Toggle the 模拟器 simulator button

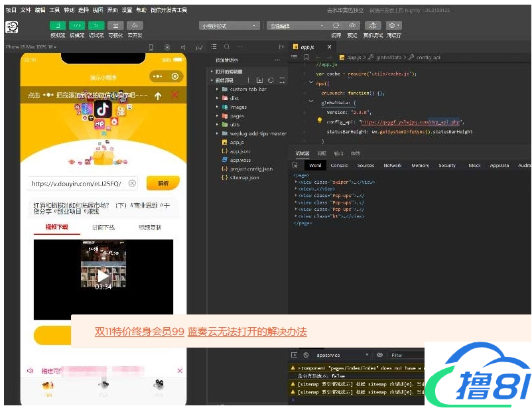58,25
